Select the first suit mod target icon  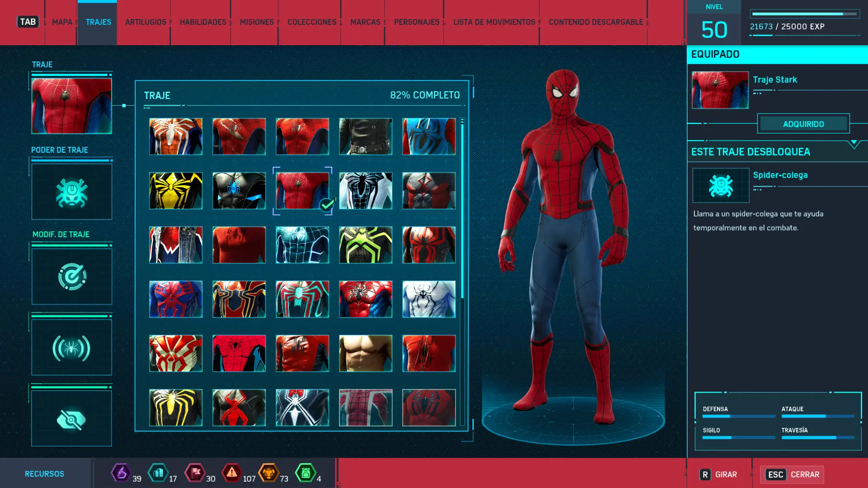[71, 277]
